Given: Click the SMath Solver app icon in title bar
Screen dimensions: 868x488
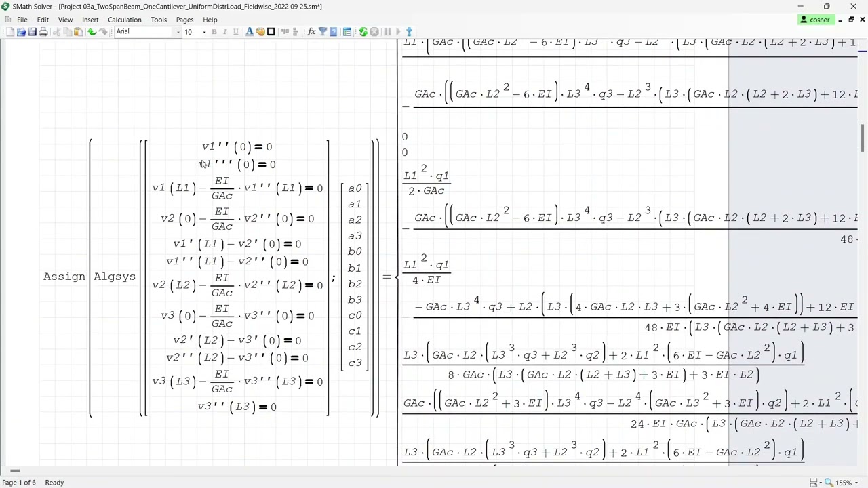Looking at the screenshot, I should pos(6,6).
